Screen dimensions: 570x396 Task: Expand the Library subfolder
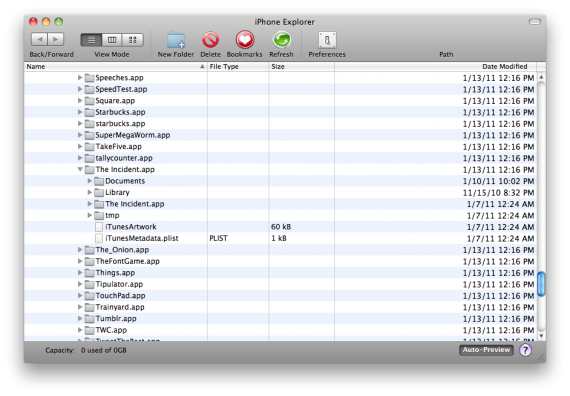point(89,192)
